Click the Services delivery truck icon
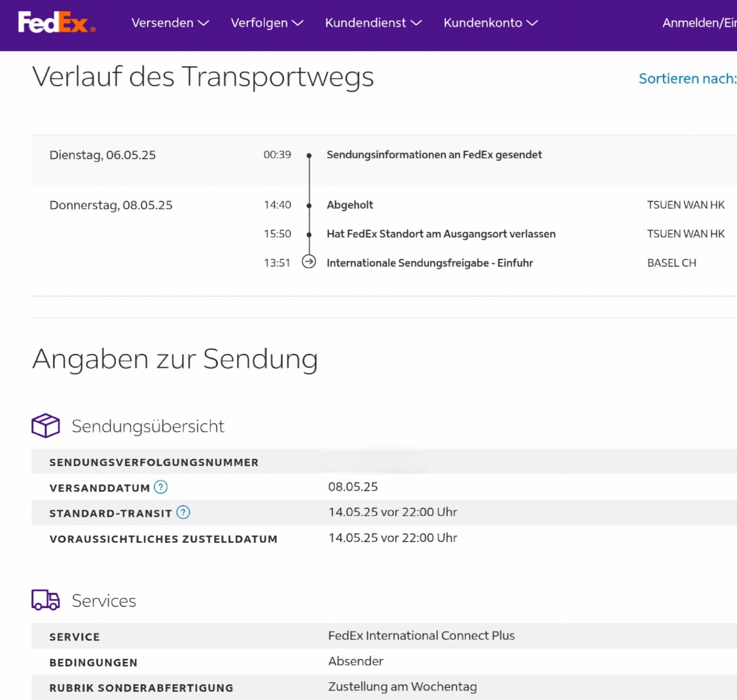This screenshot has height=700, width=737. click(x=46, y=600)
